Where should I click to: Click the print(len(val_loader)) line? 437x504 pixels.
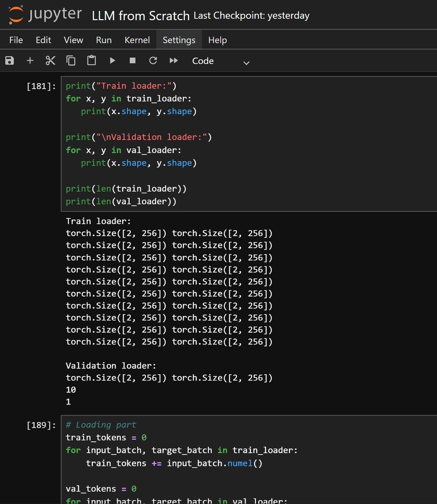point(121,202)
